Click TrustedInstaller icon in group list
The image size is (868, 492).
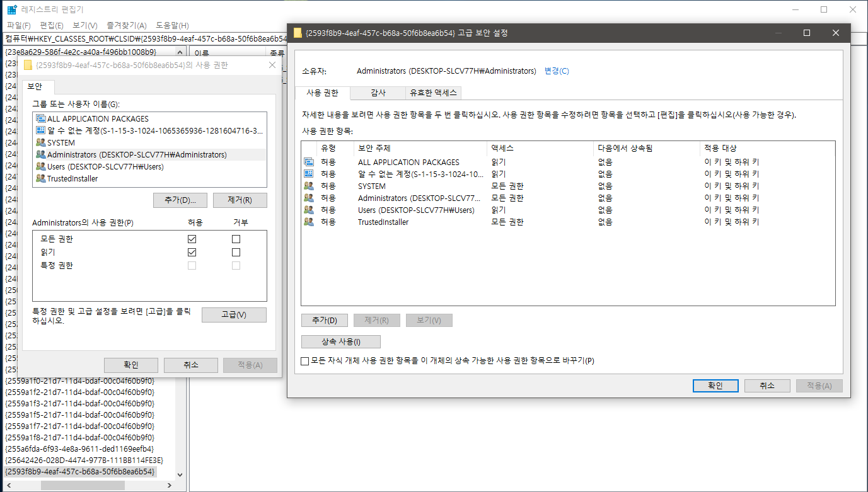tap(41, 178)
